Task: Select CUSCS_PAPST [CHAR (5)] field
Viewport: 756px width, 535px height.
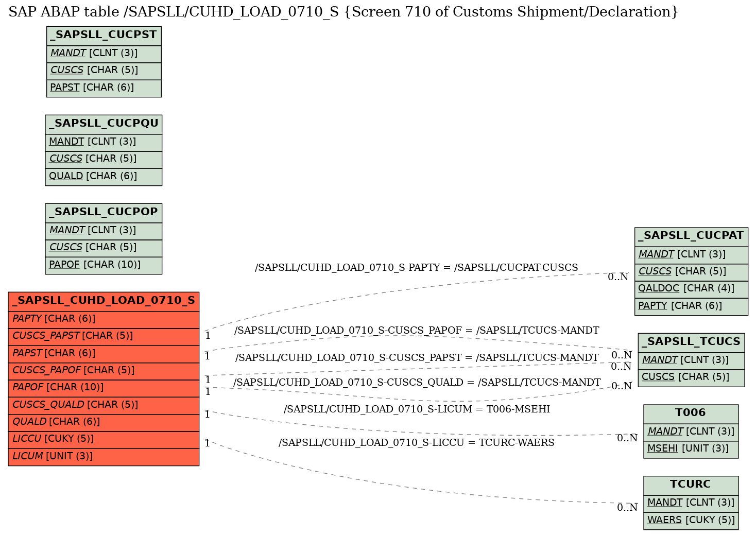Action: click(104, 336)
